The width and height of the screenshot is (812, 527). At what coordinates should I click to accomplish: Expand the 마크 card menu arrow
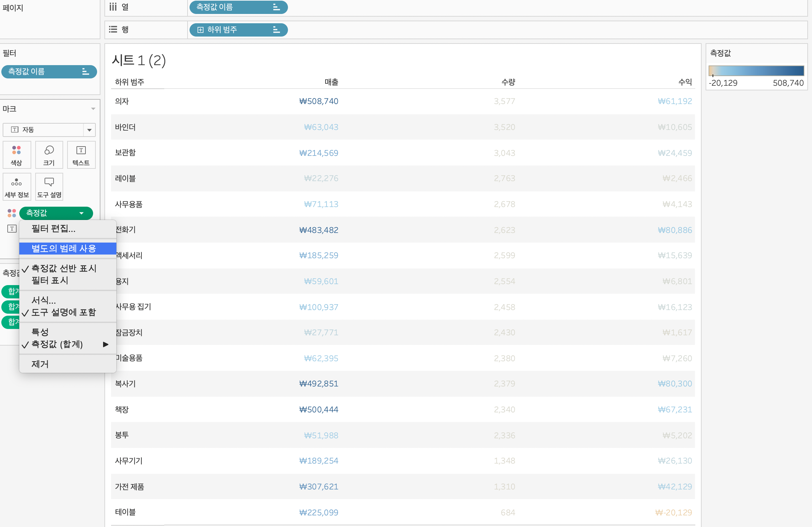coord(93,109)
